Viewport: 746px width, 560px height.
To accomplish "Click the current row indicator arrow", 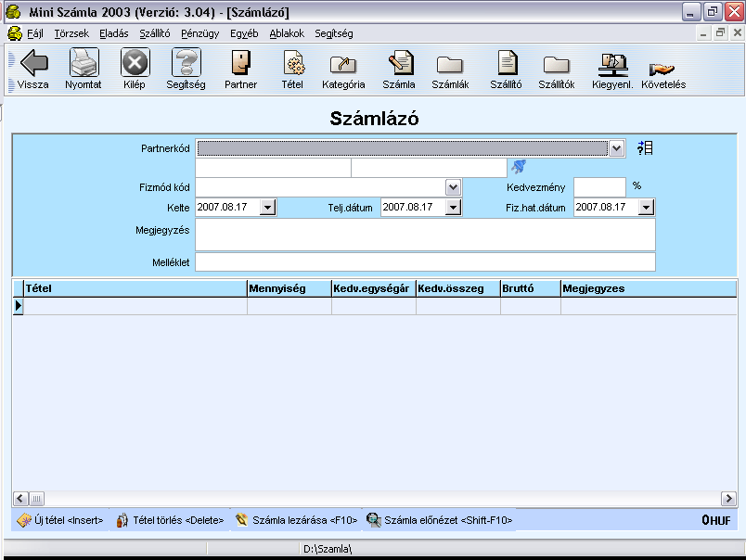I will (19, 306).
